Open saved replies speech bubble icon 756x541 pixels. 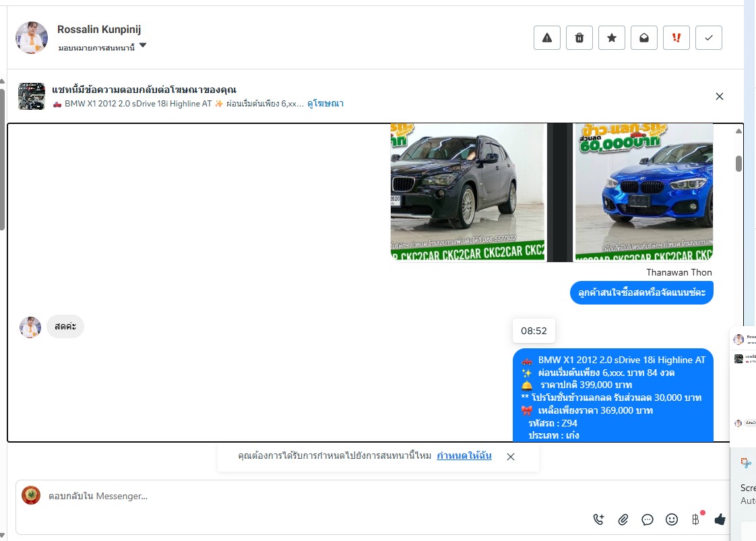click(x=648, y=519)
